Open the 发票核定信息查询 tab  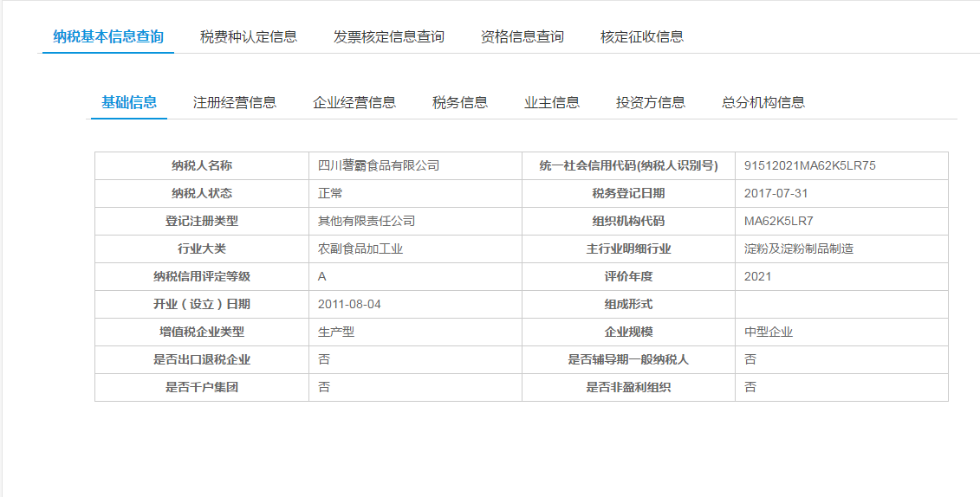[389, 36]
